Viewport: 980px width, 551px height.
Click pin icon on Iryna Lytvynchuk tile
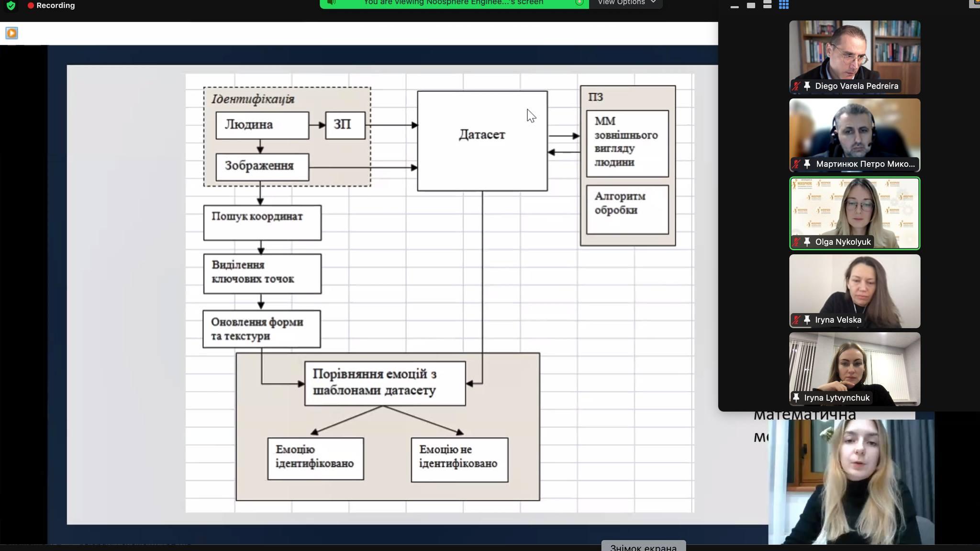[796, 398]
